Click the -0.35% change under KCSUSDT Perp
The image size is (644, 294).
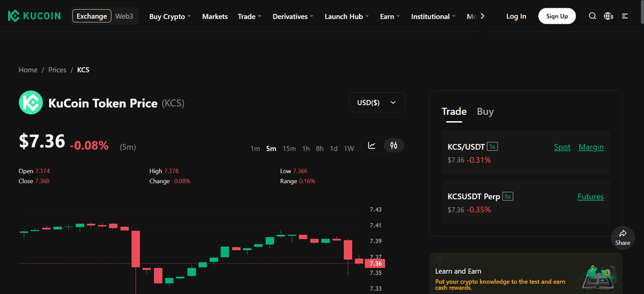coord(479,210)
